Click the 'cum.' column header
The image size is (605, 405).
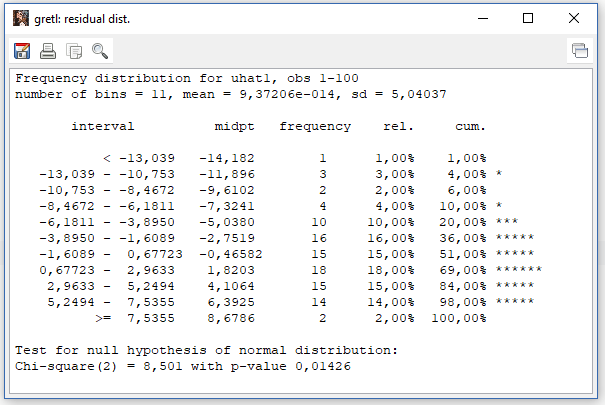click(x=469, y=127)
